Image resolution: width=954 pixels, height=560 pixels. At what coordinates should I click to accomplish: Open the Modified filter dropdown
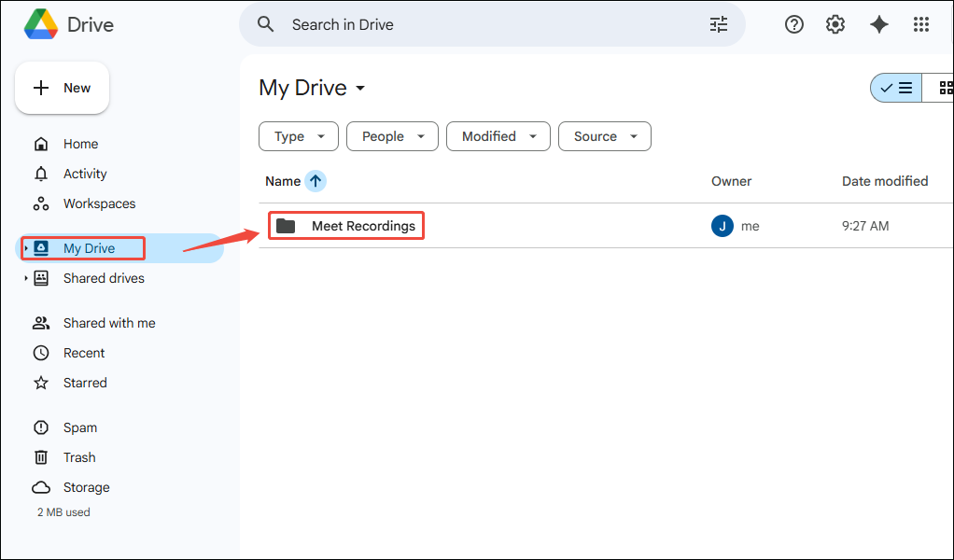498,136
